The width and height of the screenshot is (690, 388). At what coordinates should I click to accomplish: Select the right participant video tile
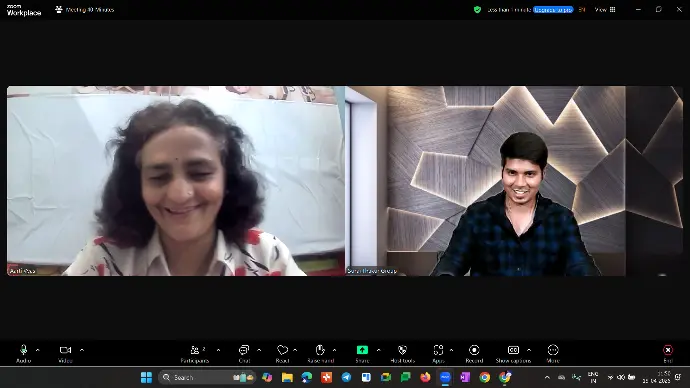[514, 181]
